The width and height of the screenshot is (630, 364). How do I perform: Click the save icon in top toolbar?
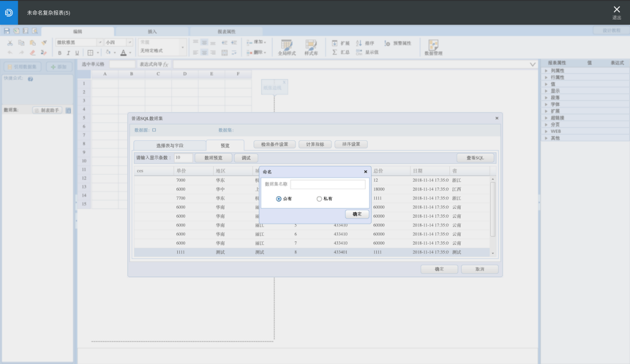(x=7, y=31)
